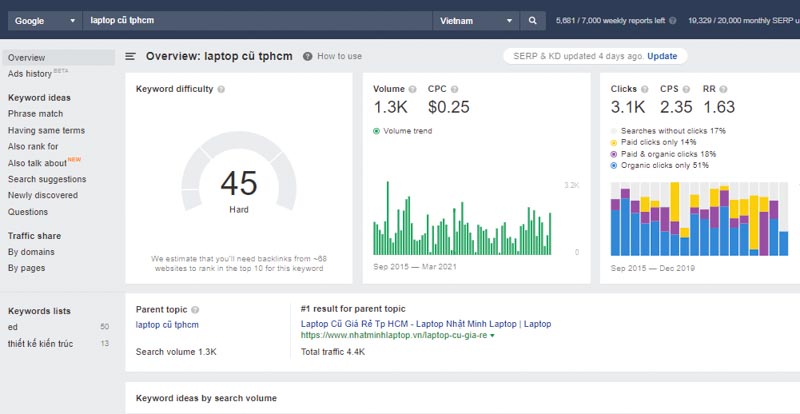
Task: Toggle Paid clicks only series in legend
Action: (614, 143)
